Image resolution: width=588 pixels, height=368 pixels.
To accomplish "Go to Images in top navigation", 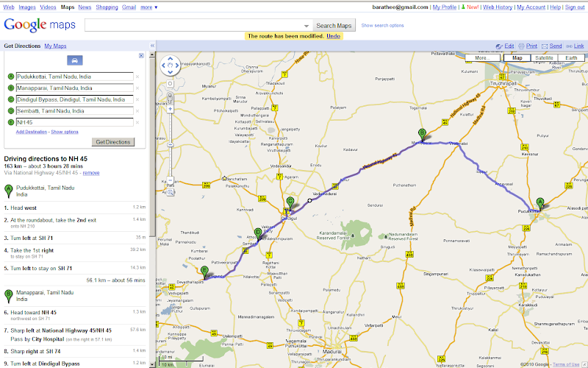I will (27, 7).
